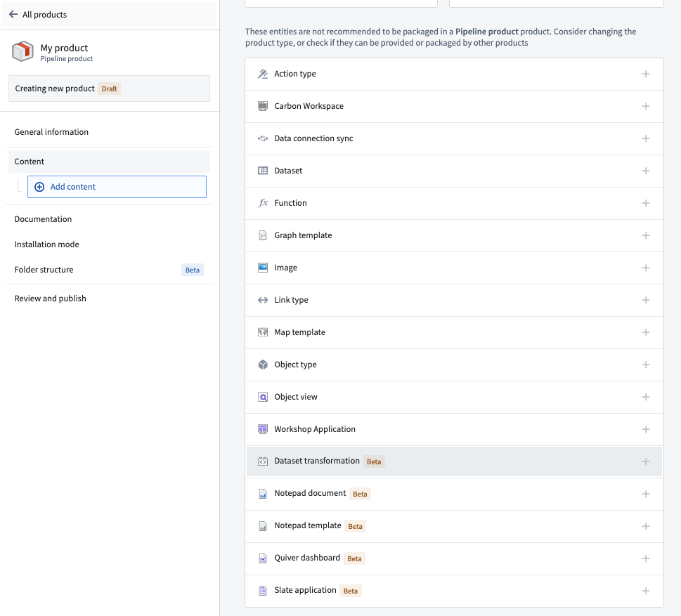This screenshot has width=681, height=616.
Task: Add a Data connection sync via plus
Action: [x=646, y=138]
